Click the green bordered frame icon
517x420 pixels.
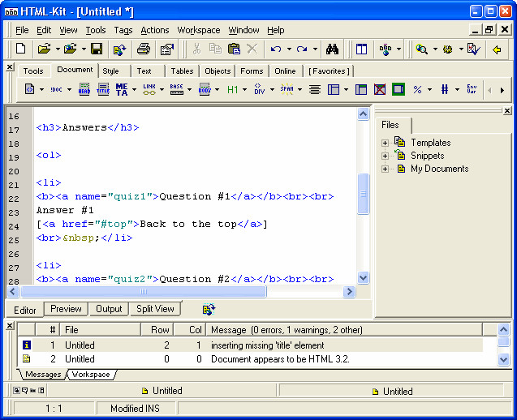click(x=399, y=90)
